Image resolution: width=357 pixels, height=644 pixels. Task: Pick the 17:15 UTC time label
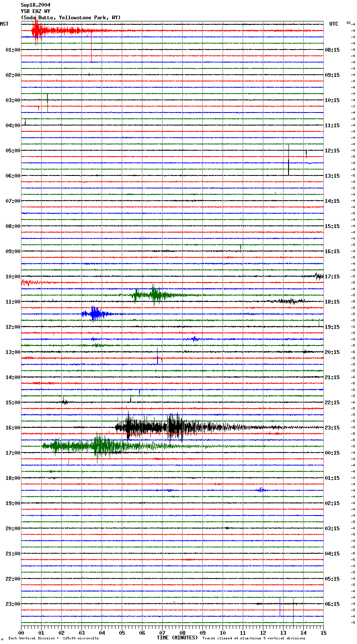[332, 277]
